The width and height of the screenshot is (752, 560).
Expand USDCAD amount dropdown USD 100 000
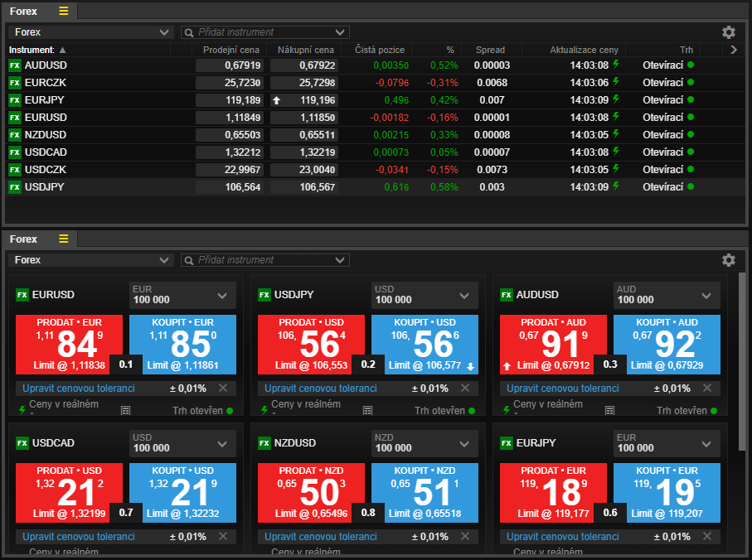pos(182,443)
